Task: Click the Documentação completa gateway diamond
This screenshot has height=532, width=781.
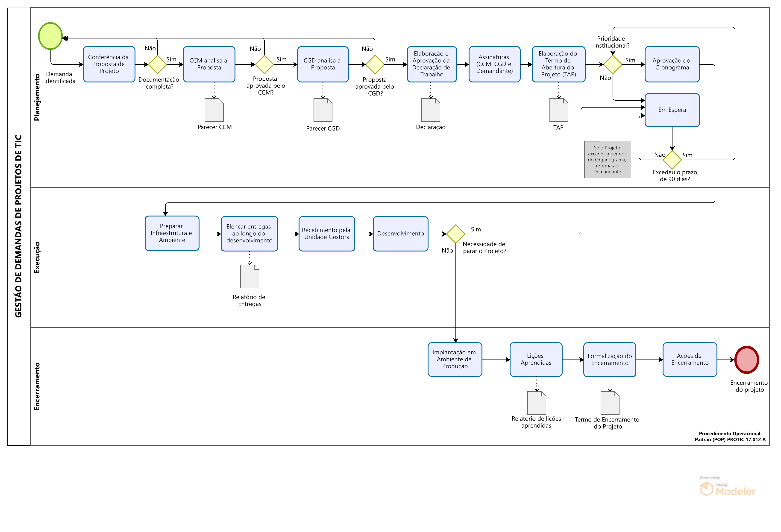Action: (157, 64)
